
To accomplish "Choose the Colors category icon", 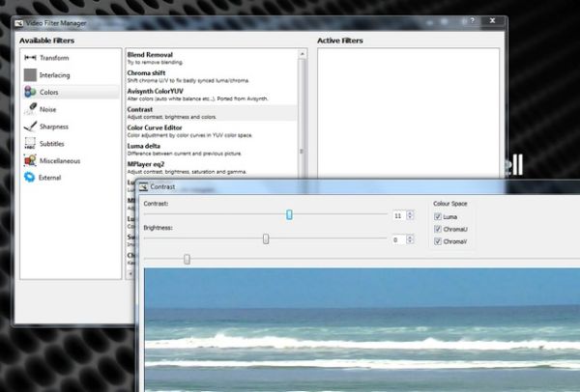I will click(30, 92).
